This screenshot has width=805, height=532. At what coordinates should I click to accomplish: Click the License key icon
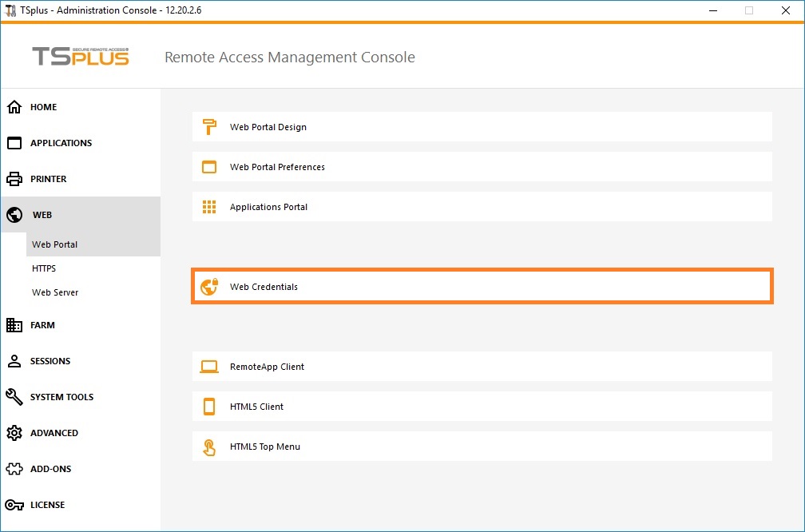(x=14, y=505)
